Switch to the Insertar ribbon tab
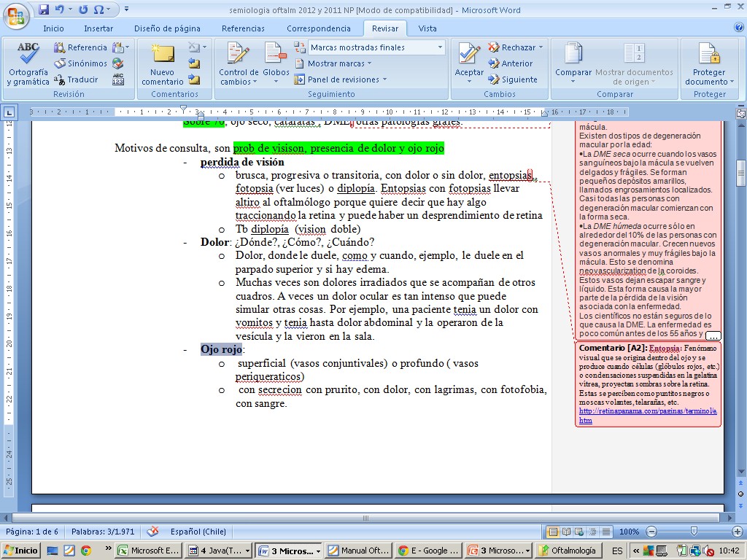 click(x=98, y=28)
